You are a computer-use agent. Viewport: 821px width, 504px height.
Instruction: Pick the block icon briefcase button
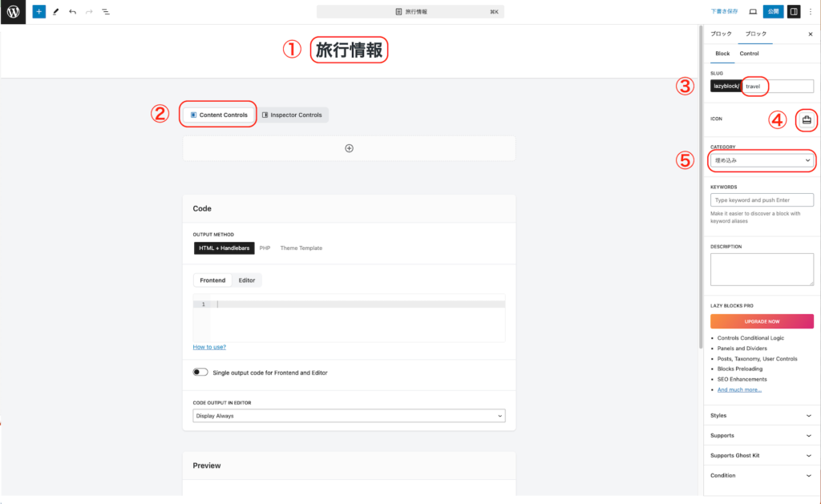807,120
